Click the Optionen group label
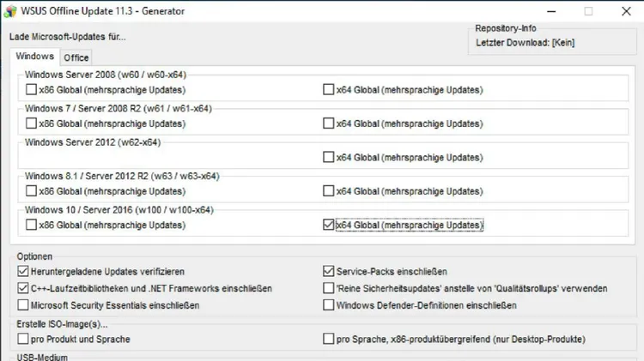Image resolution: width=644 pixels, height=361 pixels. point(34,256)
